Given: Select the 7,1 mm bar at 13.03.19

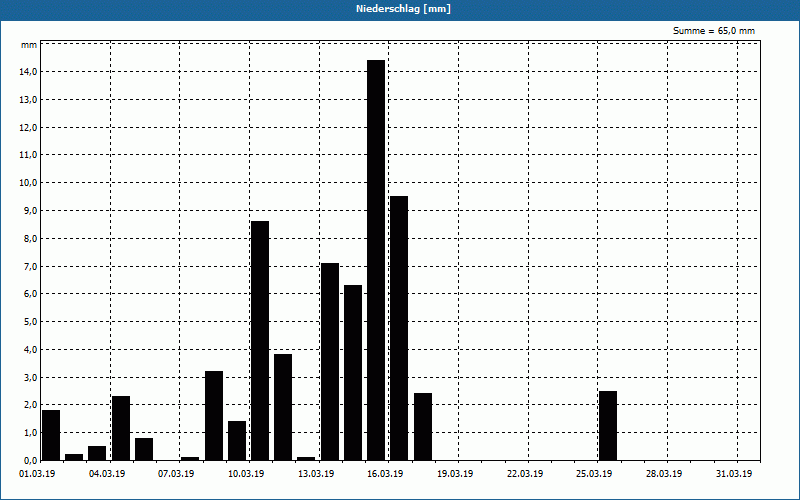Looking at the screenshot, I should [330, 362].
